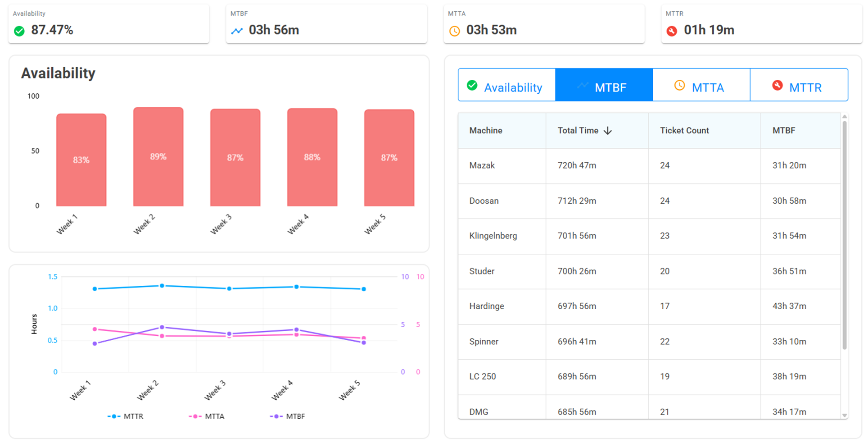Click the green checkmark icon in Availability card
This screenshot has width=868, height=443.
[19, 31]
